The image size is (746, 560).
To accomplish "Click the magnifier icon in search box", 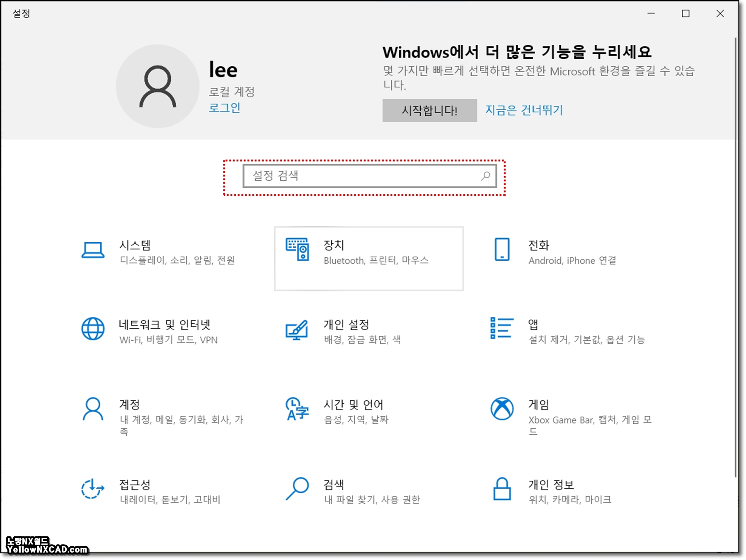I will [485, 176].
